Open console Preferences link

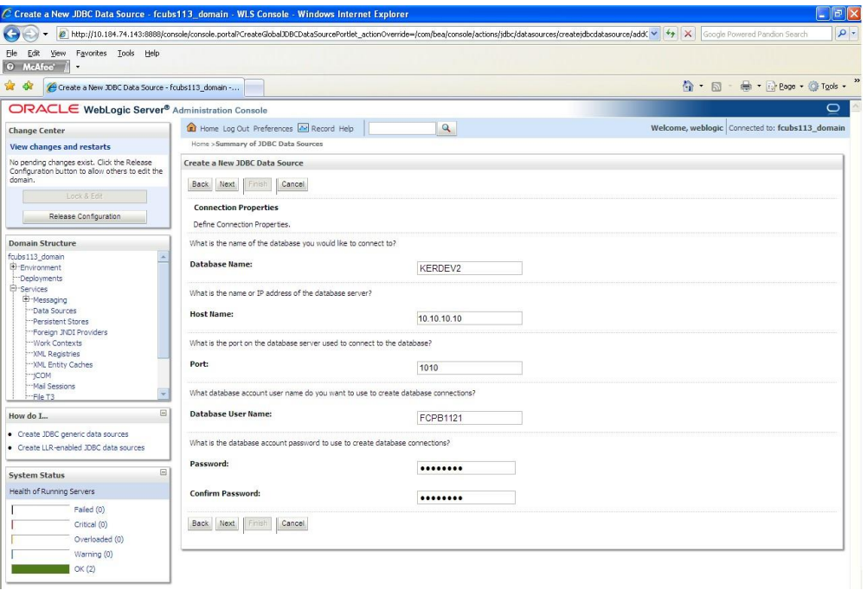(x=273, y=128)
